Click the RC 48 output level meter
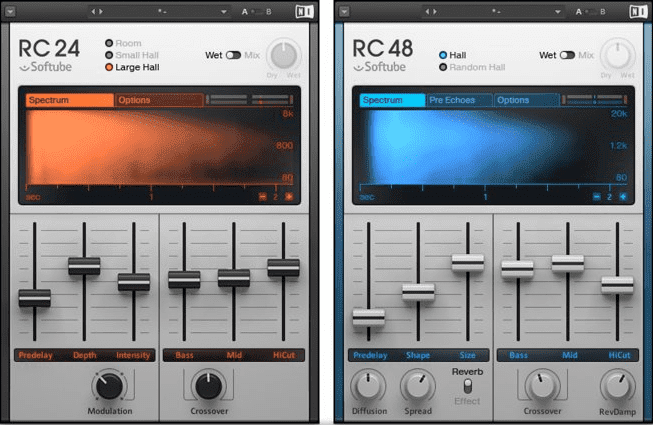The height and width of the screenshot is (425, 653). pos(594,100)
